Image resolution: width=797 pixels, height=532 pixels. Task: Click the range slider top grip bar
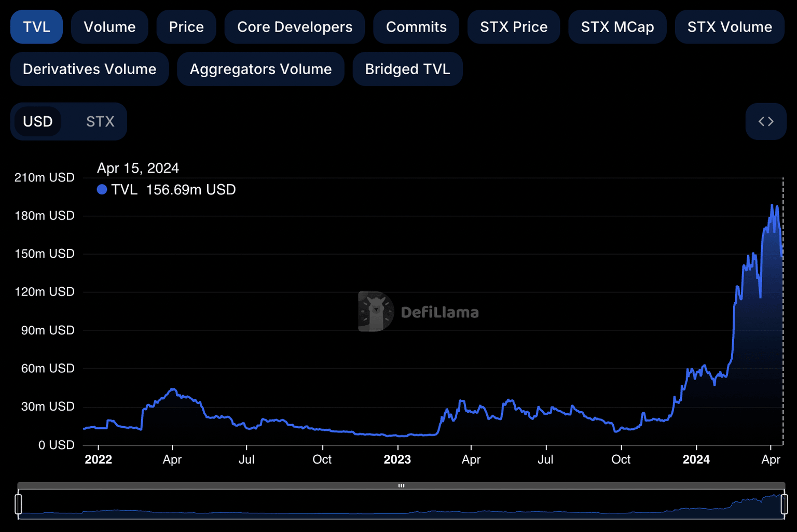coord(401,486)
